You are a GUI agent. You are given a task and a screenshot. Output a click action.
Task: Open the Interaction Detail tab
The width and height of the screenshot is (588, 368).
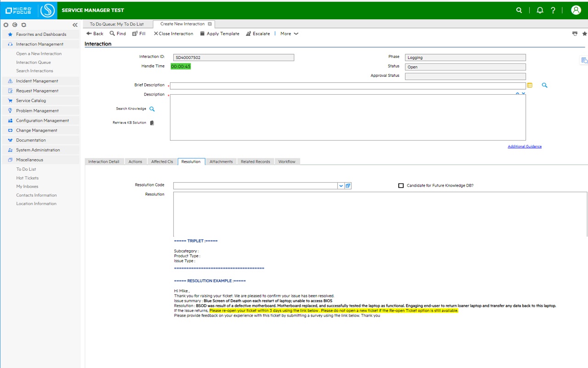coord(104,161)
